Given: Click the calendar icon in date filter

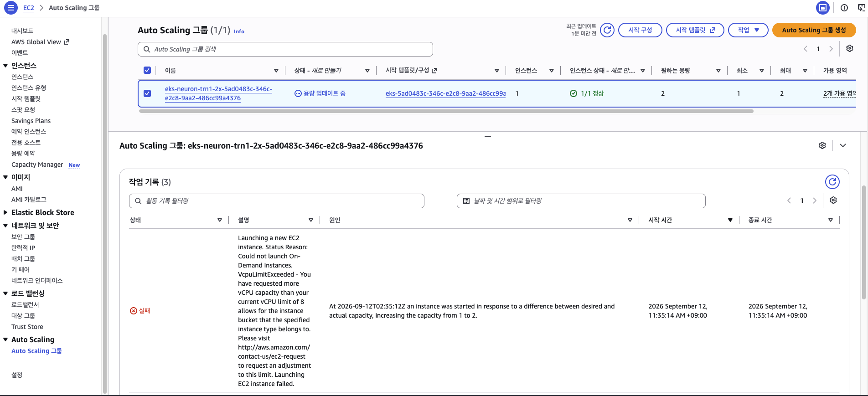Looking at the screenshot, I should 466,201.
